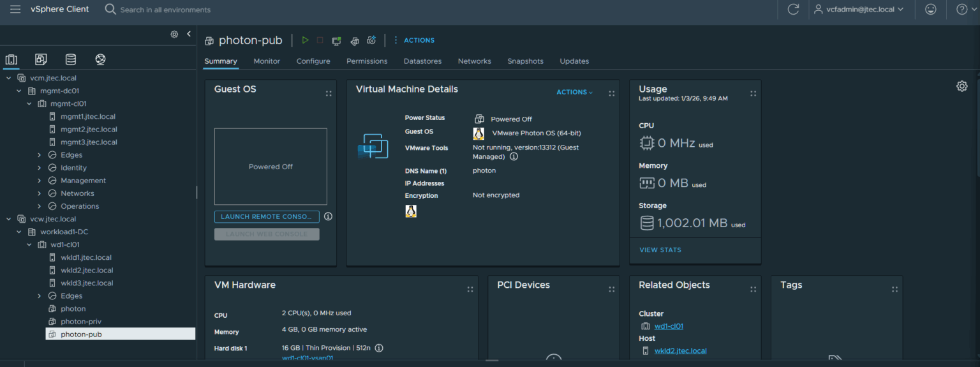The height and width of the screenshot is (367, 980).
Task: Click VMware Tools info icon
Action: click(514, 156)
